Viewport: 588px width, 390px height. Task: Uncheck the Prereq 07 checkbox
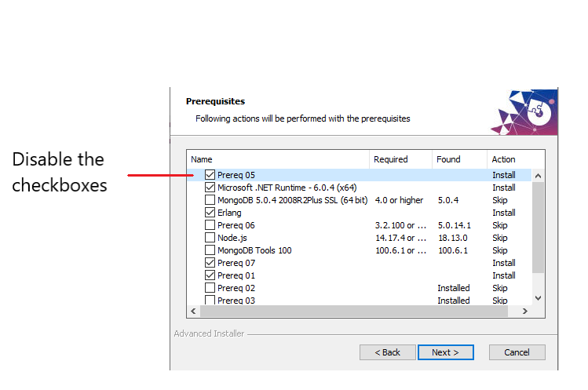pyautogui.click(x=210, y=263)
